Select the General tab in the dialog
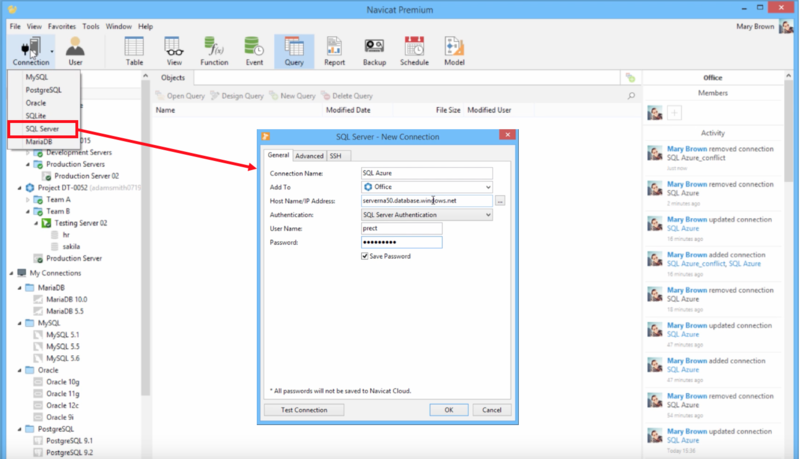The width and height of the screenshot is (800, 459). [x=279, y=155]
